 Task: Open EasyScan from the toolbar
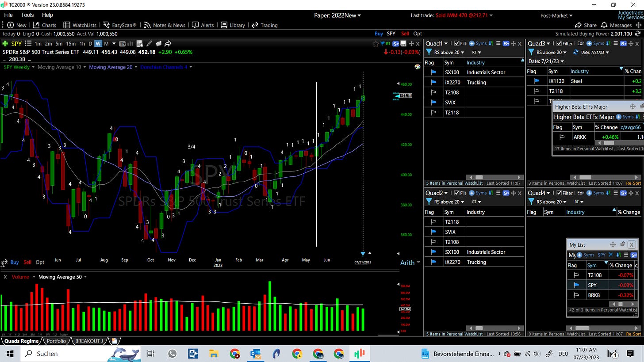pos(119,25)
